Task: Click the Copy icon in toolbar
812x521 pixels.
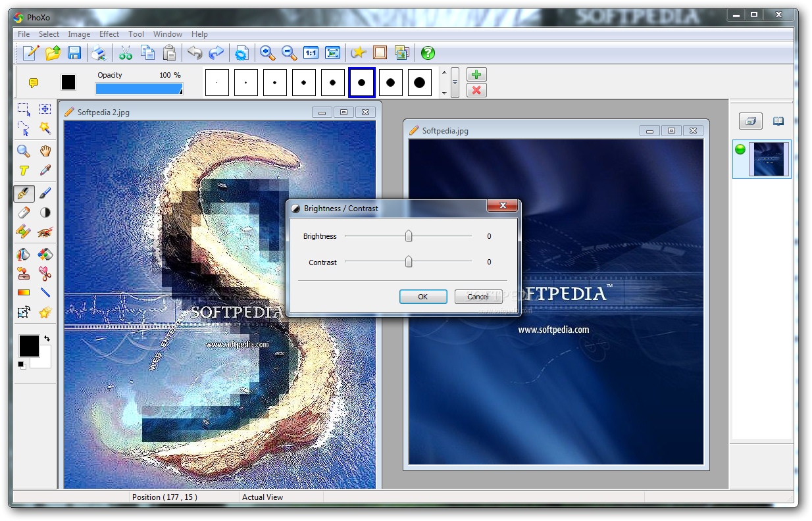Action: click(x=147, y=53)
